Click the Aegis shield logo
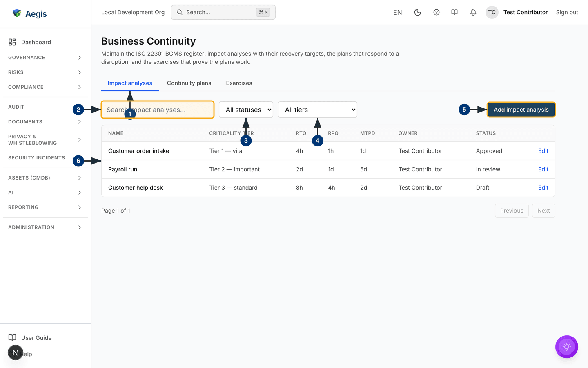This screenshot has width=588, height=368. coord(17,13)
